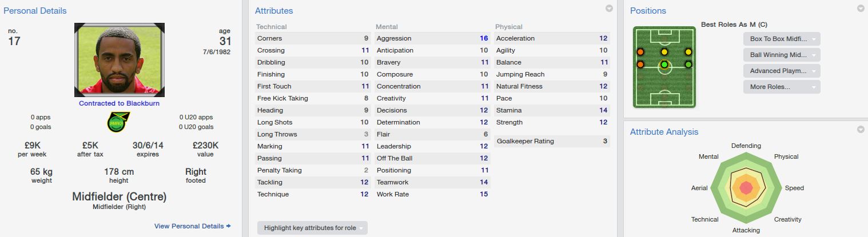Click the orange left midfield position dot
Viewport: 868px width, 237px height.
point(640,65)
